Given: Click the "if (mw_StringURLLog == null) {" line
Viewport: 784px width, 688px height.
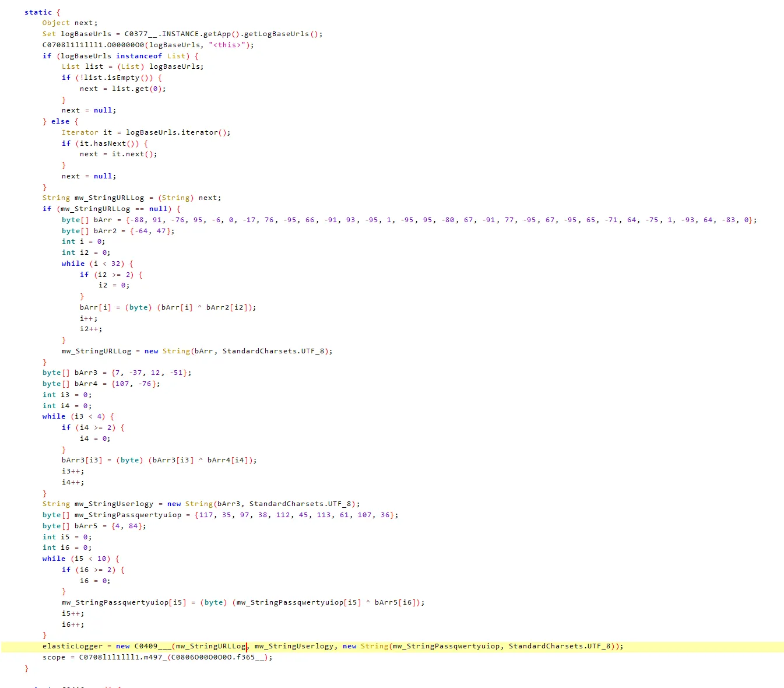Looking at the screenshot, I should [111, 209].
